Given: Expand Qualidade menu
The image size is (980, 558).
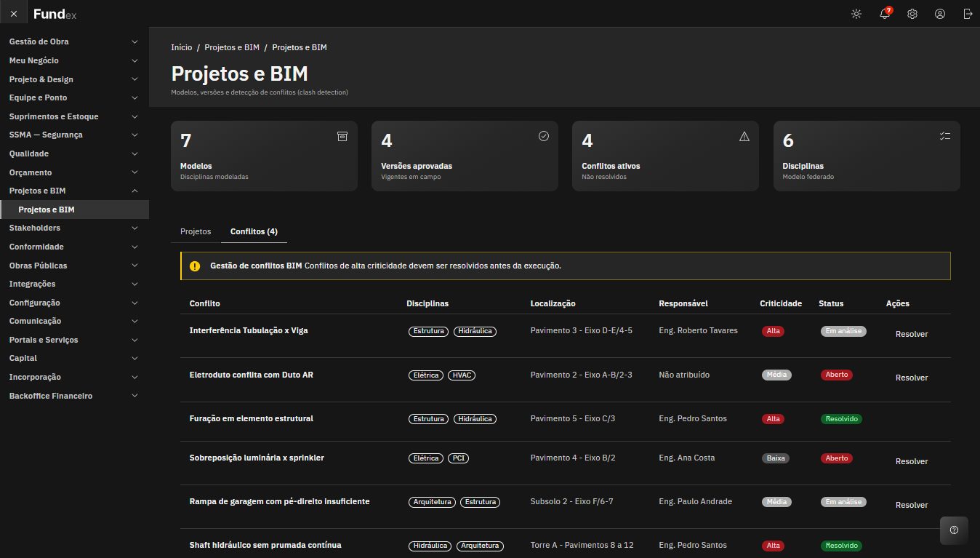Looking at the screenshot, I should [74, 154].
